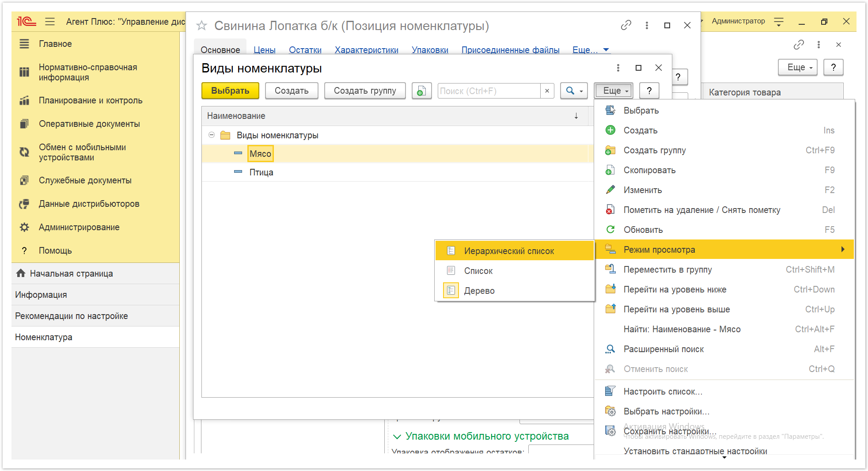868x471 pixels.
Task: Switch to the Присоединенные файлы tab
Action: [510, 50]
